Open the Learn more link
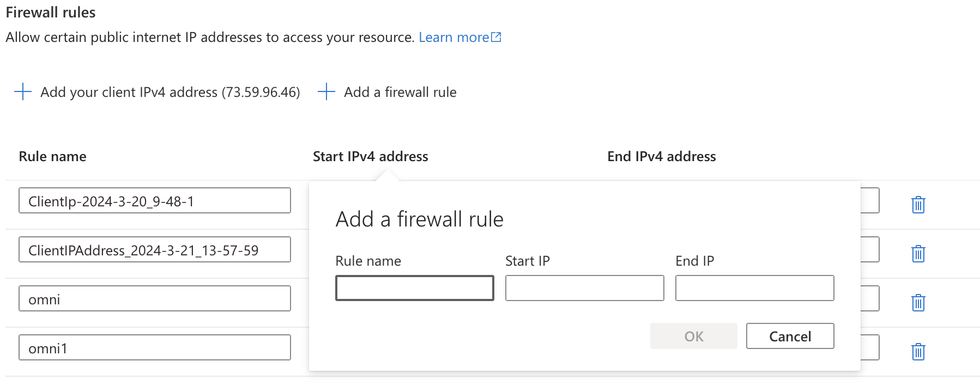Screen dimensions: 980x392 point(453,37)
